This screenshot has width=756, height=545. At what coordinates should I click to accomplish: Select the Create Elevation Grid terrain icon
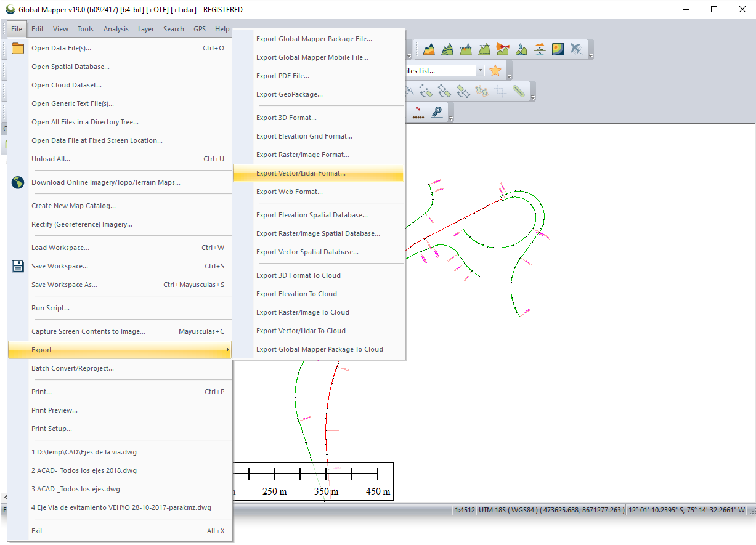click(429, 49)
